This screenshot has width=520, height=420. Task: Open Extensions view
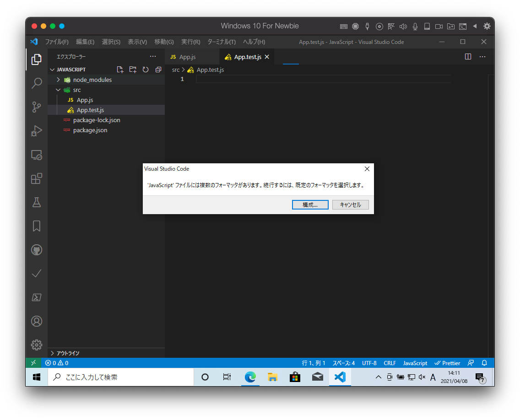click(x=37, y=179)
